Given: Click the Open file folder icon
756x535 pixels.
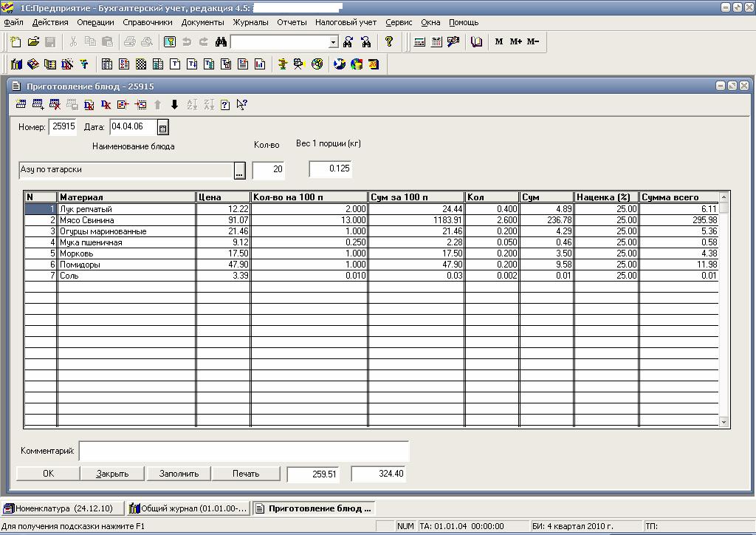Looking at the screenshot, I should coord(33,42).
